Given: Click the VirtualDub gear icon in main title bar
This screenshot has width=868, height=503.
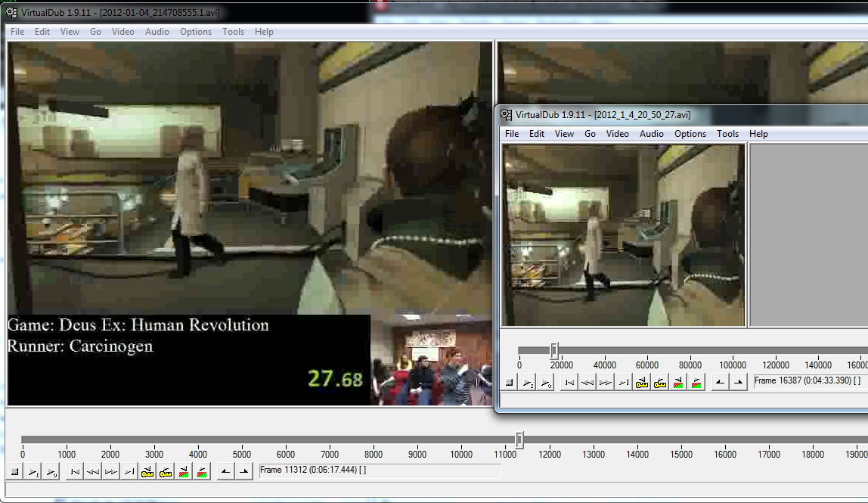Looking at the screenshot, I should (x=11, y=12).
